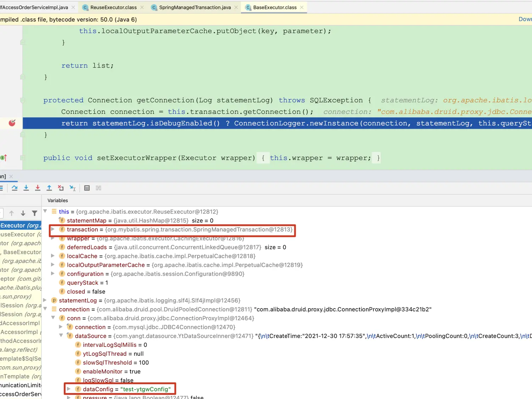This screenshot has width=532, height=399.
Task: Click 'getConnection' in the method signature
Action: click(x=165, y=100)
